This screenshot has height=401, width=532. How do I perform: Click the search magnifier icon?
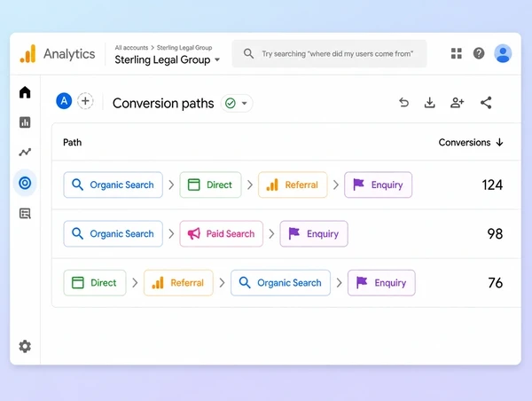[248, 53]
